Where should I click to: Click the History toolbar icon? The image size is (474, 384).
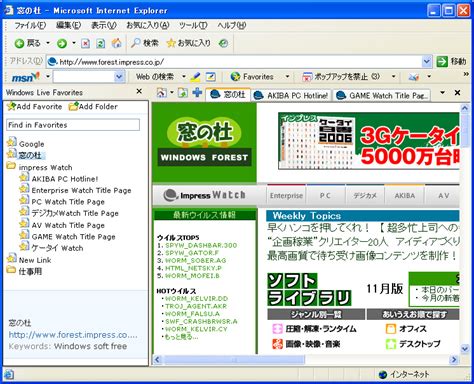(x=223, y=43)
